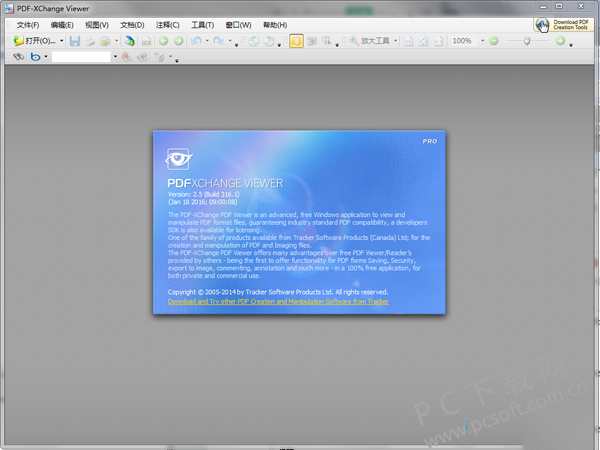This screenshot has width=600, height=450.
Task: Open the 文件(F) menu
Action: (28, 25)
